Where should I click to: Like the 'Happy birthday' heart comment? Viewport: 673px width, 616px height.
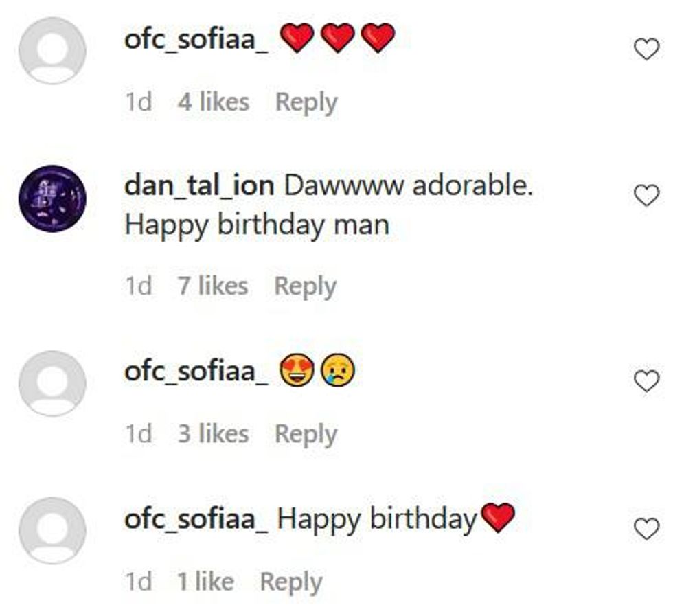[646, 529]
